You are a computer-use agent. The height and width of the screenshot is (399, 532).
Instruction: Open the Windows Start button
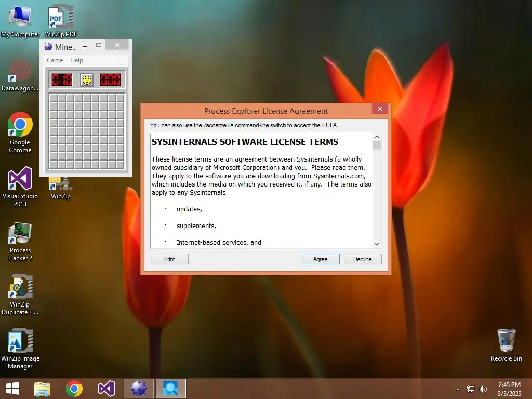click(x=12, y=389)
